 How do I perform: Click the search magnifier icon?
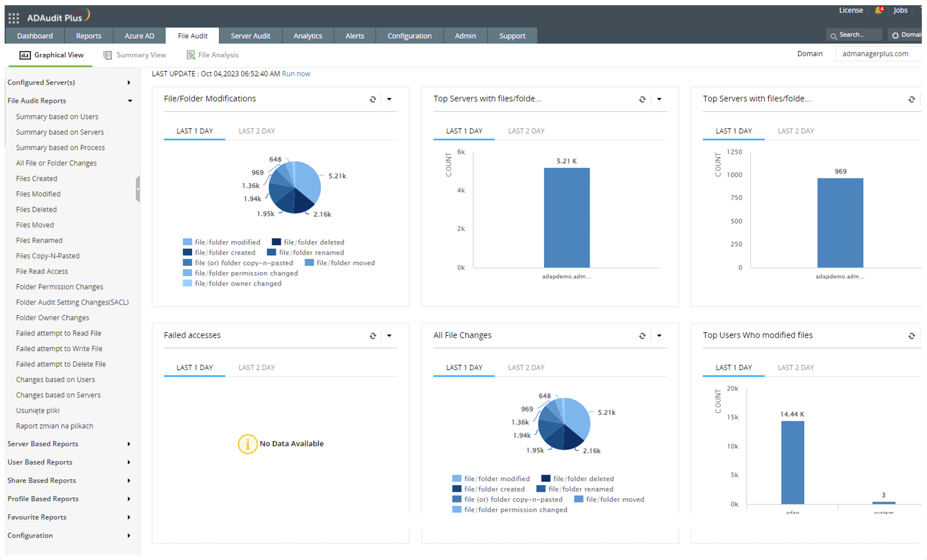point(834,34)
